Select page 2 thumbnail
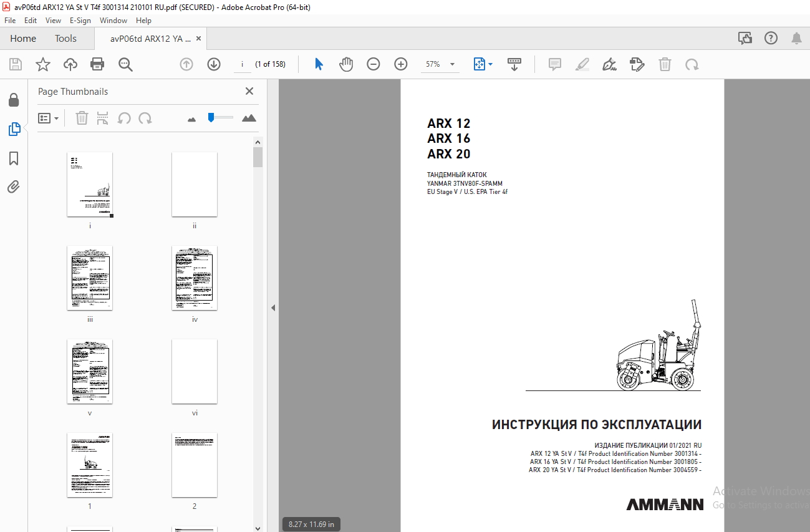810x532 pixels. pyautogui.click(x=195, y=465)
